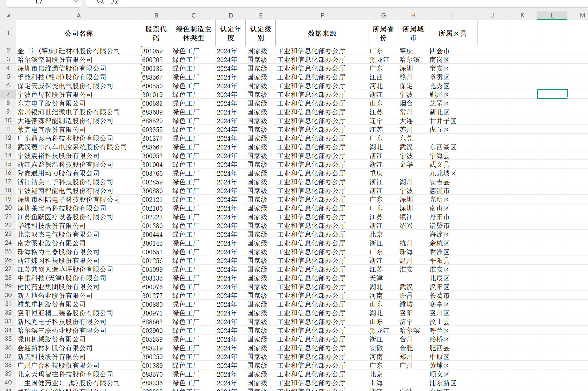Screen dimensions: 588x391
Task: Click the fx insert function icon
Action: click(x=115, y=2)
